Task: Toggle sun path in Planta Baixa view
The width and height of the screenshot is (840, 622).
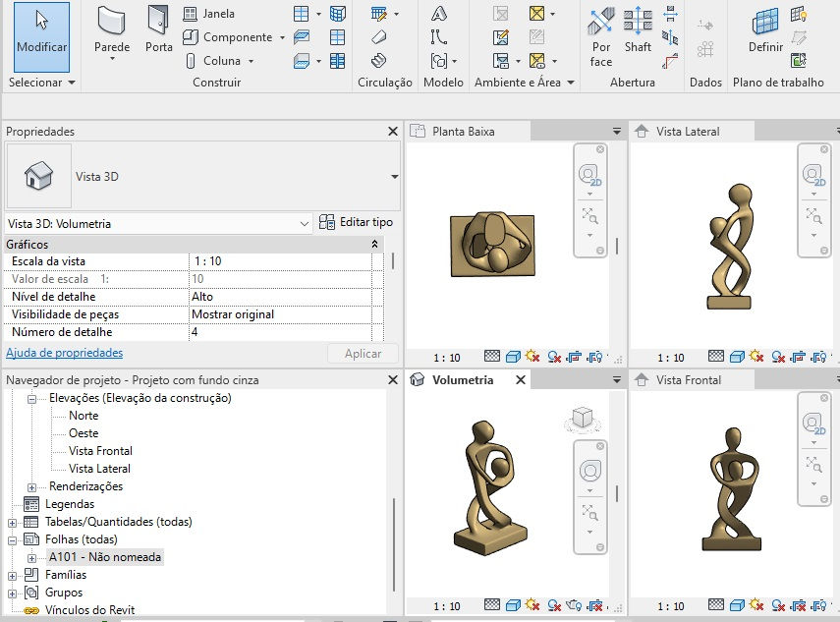Action: (532, 357)
